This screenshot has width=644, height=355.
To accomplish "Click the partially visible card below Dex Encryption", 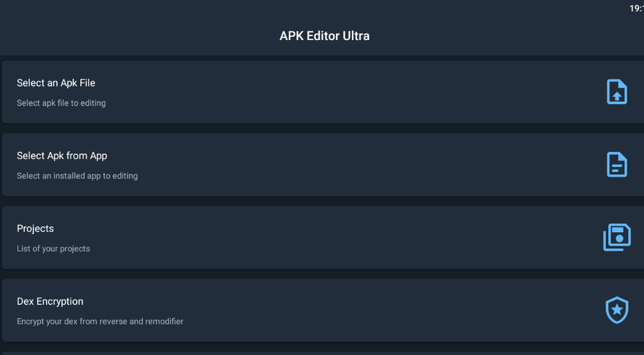I will click(x=323, y=353).
